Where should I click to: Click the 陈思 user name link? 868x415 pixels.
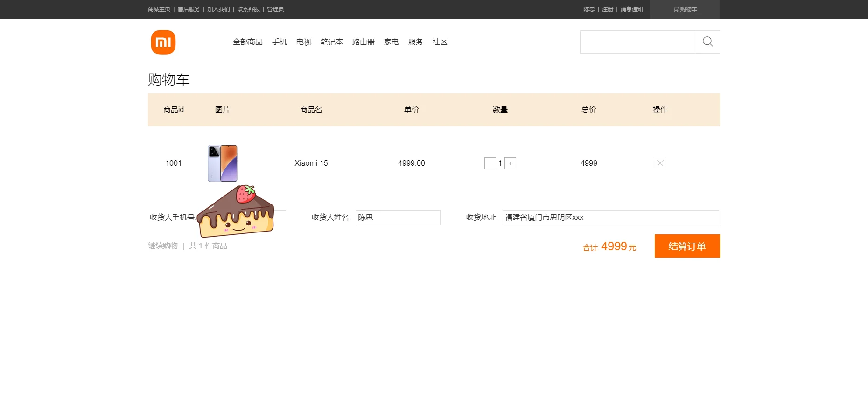click(x=589, y=9)
